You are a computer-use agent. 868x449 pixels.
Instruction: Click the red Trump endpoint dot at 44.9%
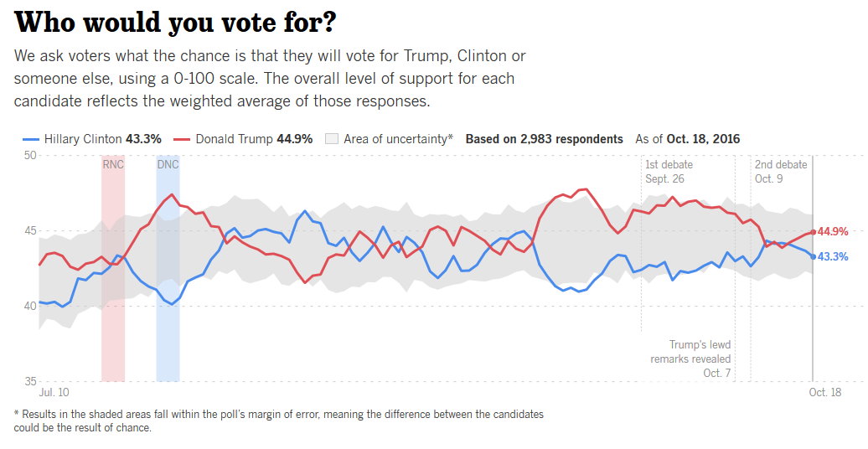point(813,232)
